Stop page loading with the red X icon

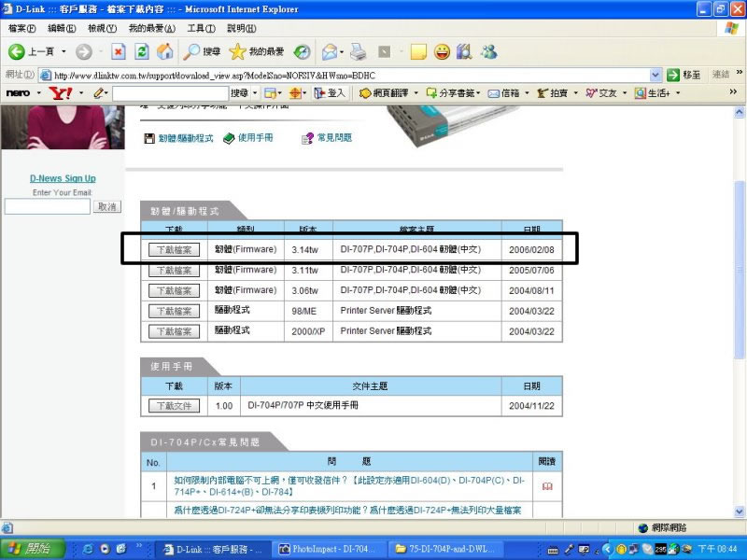(119, 51)
